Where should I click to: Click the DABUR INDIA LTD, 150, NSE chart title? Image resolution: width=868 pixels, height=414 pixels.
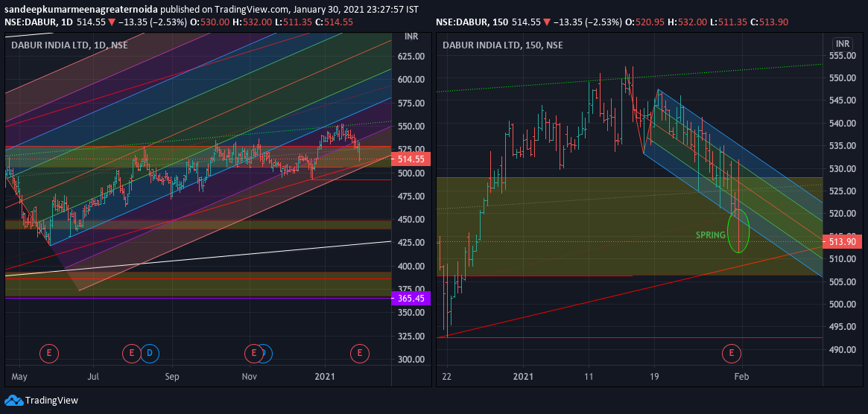pyautogui.click(x=503, y=45)
